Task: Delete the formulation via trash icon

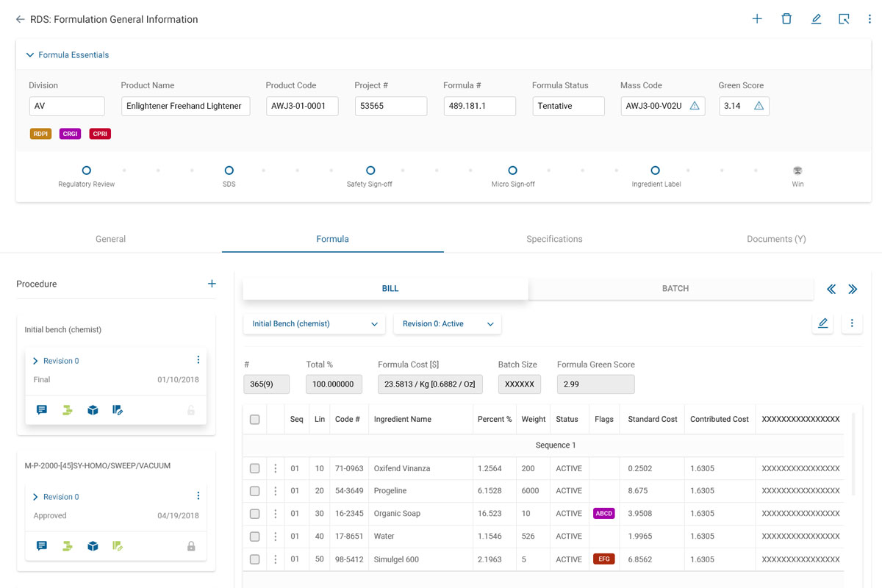Action: click(x=786, y=19)
